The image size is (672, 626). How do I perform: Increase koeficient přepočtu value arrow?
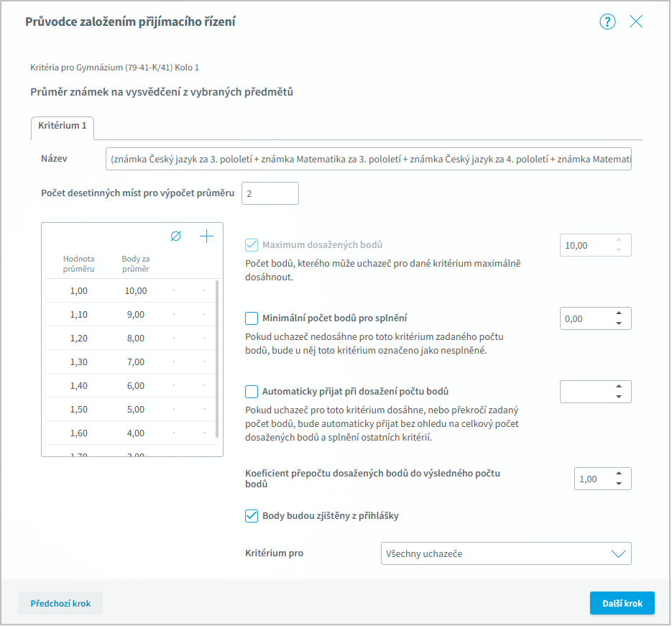619,474
